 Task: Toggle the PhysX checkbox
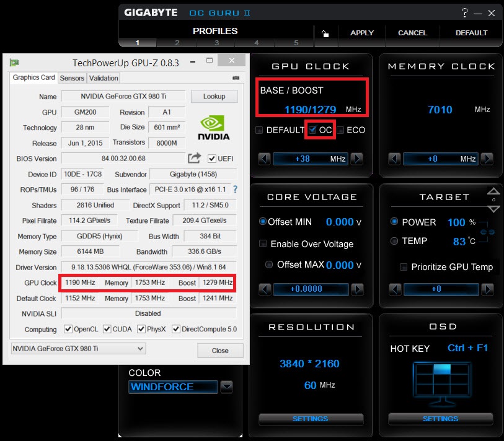click(x=141, y=330)
